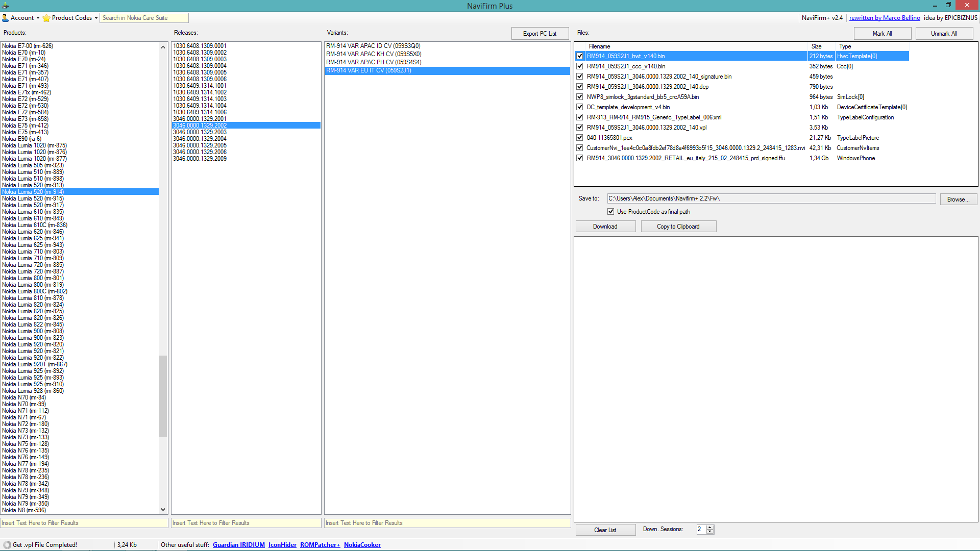Click the Product Codes star icon
This screenshot has width=980, height=551.
point(46,18)
